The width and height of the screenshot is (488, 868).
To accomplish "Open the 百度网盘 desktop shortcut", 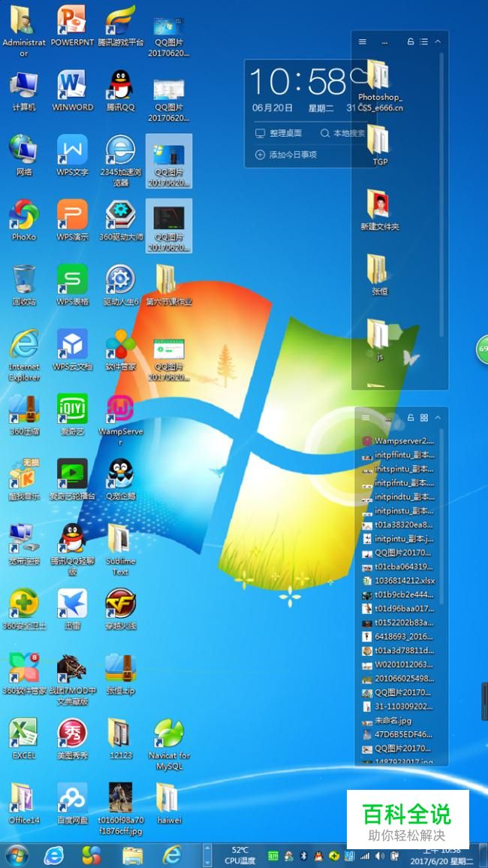I will pos(73,803).
